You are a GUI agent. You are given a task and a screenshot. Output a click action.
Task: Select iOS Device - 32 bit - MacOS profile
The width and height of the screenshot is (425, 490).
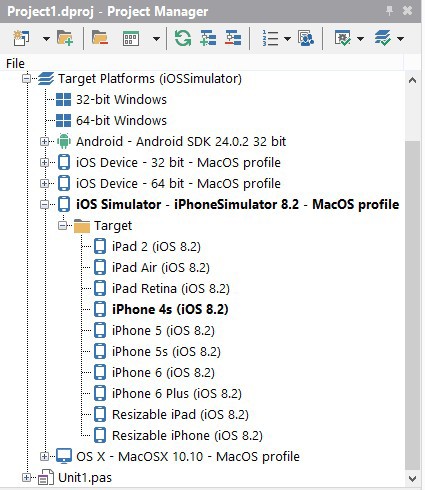coord(178,163)
